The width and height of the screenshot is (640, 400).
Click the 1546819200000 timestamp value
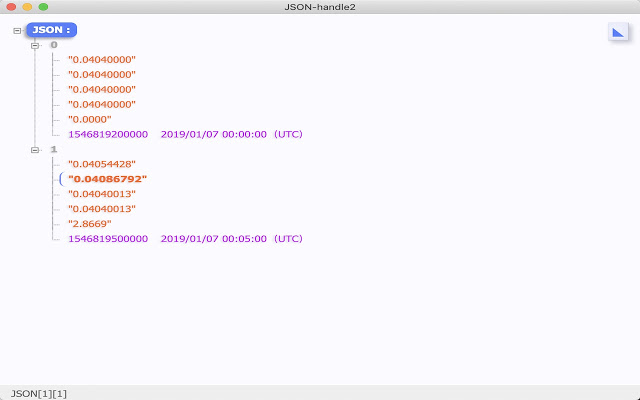(x=108, y=134)
